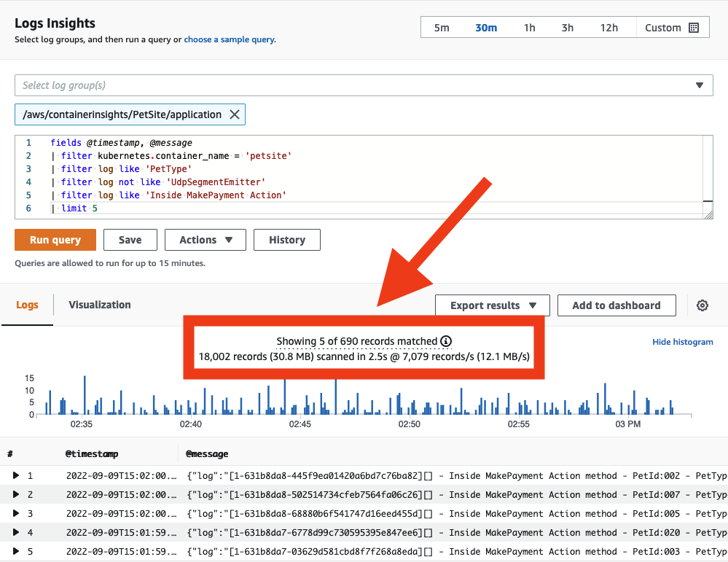Click the Save query button
Viewport: 728px width, 562px height.
click(x=130, y=240)
